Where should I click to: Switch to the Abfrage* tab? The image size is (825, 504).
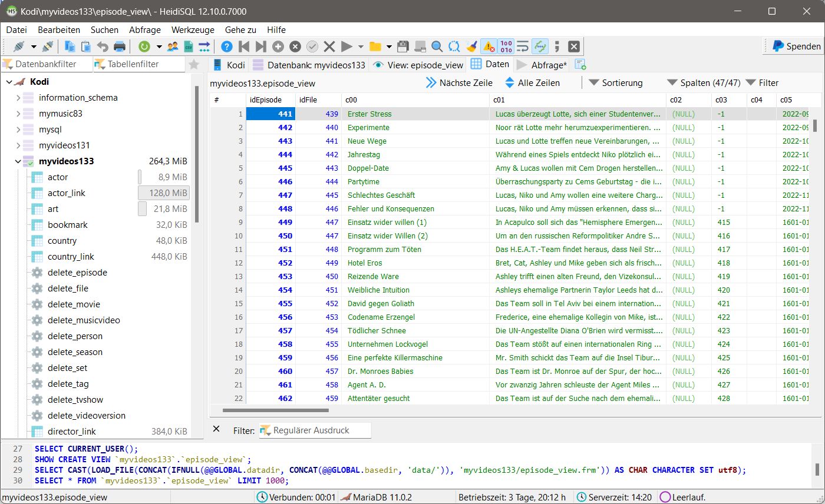[x=542, y=65]
